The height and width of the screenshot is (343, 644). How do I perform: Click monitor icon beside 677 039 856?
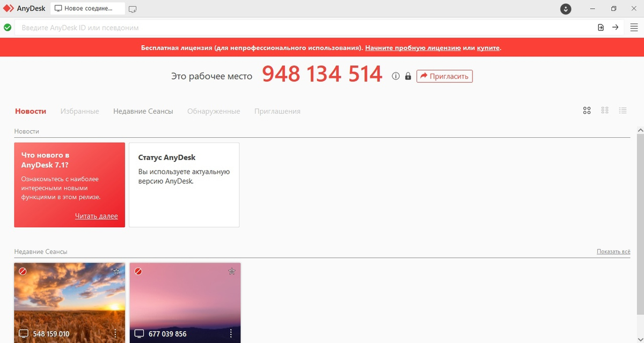tap(140, 334)
